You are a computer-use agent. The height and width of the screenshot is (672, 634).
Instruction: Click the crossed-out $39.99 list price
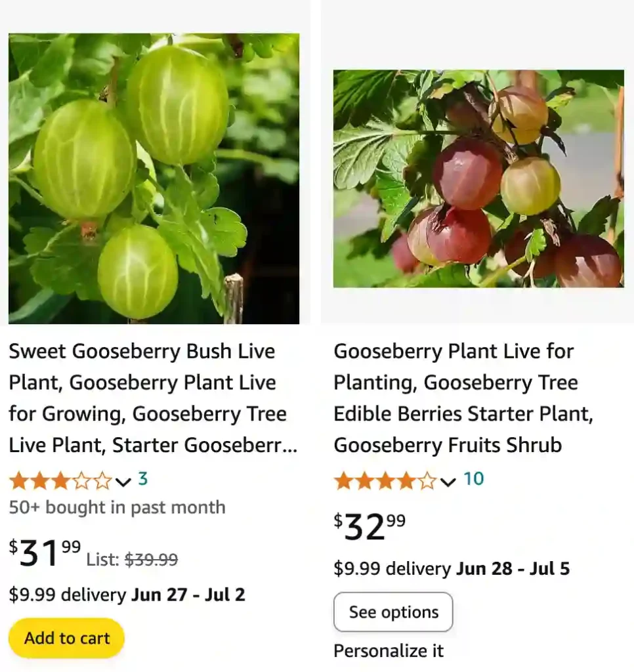click(151, 560)
